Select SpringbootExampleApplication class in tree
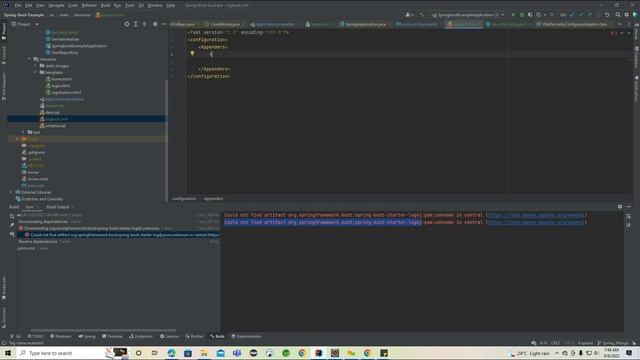The height and width of the screenshot is (360, 640). (76, 46)
